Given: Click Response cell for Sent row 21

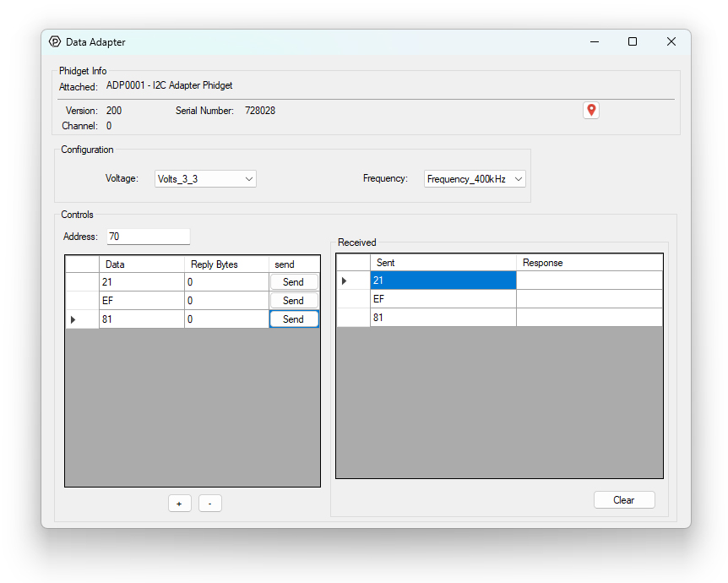Looking at the screenshot, I should [589, 281].
